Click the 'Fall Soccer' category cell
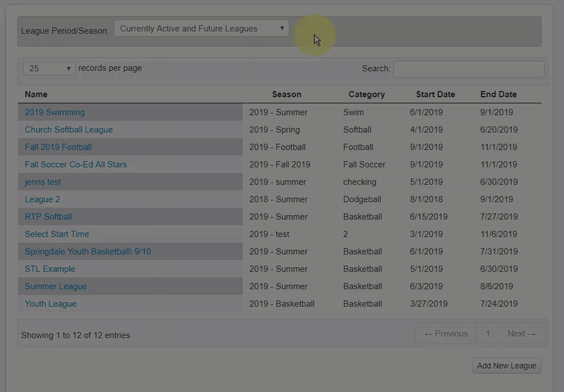Viewport: 564px width, 392px height. coord(364,165)
